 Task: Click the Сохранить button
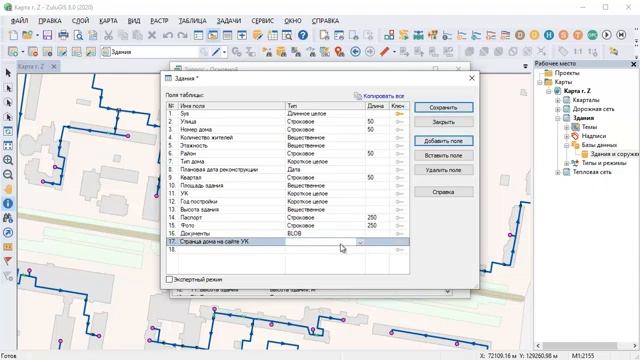click(x=444, y=107)
